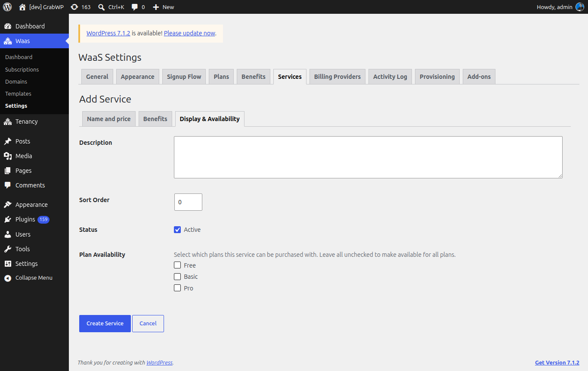Click the Waas menu icon in sidebar
Image resolution: width=588 pixels, height=371 pixels.
click(8, 41)
